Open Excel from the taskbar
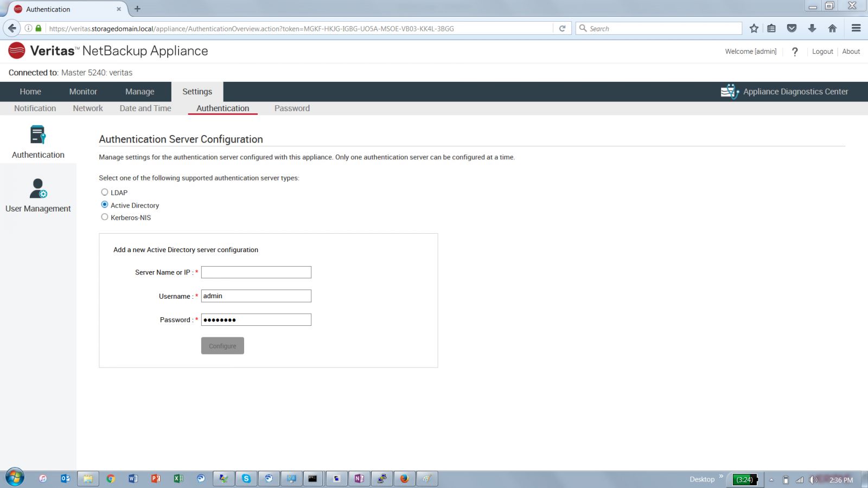The width and height of the screenshot is (868, 488). 178,479
